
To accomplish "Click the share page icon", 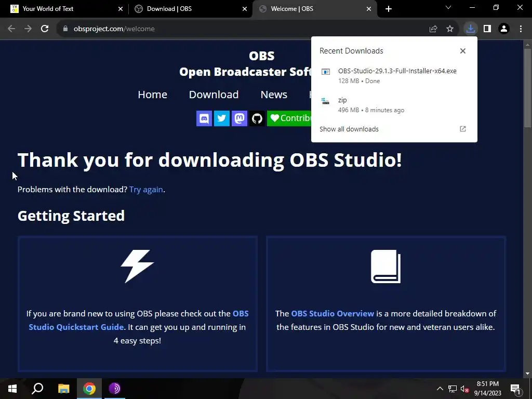I will click(433, 29).
